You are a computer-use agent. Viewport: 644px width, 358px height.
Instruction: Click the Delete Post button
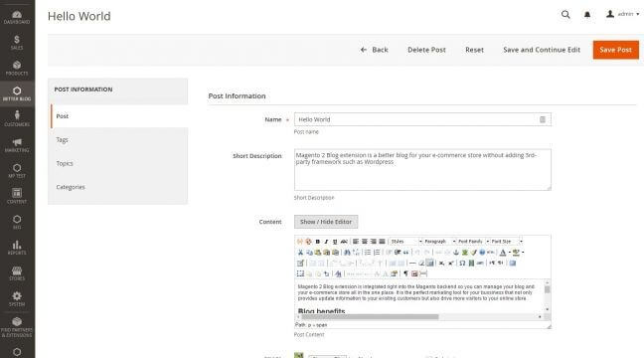point(426,50)
